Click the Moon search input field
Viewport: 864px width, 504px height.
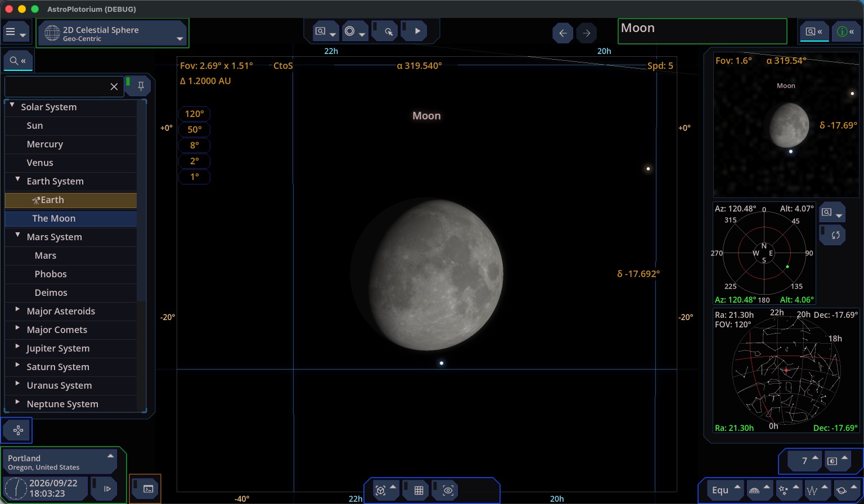click(702, 31)
